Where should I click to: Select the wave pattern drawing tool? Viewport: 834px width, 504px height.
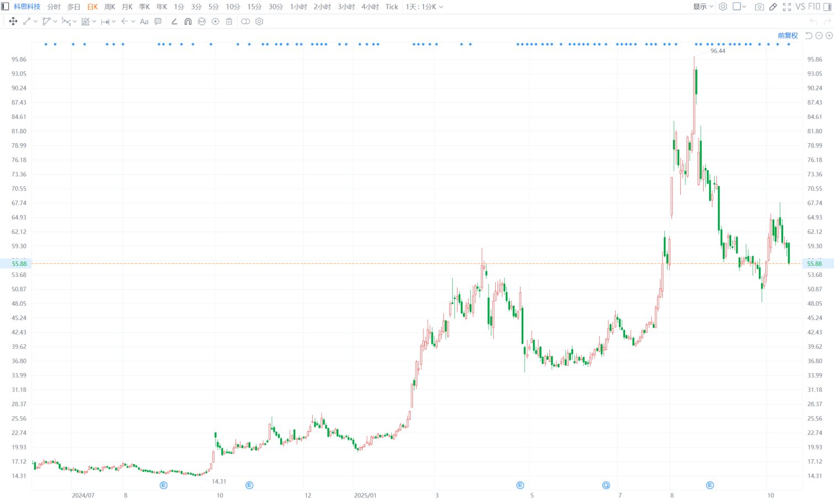click(x=66, y=22)
